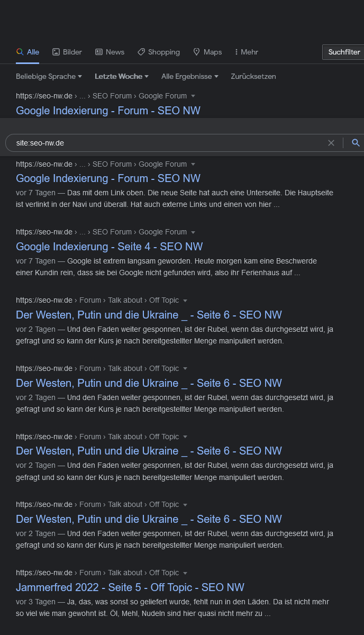The width and height of the screenshot is (364, 635).
Task: Open Jammerfred 2022 - Seite 5 result
Action: coord(130,587)
